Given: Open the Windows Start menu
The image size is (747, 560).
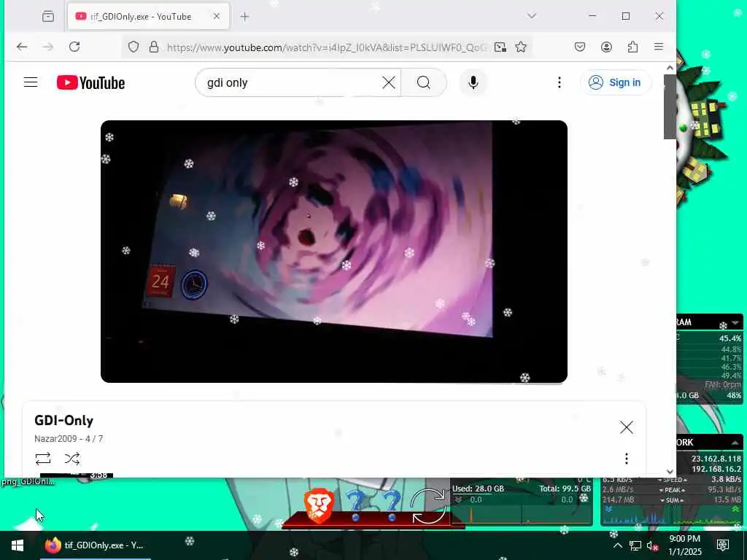Looking at the screenshot, I should (x=18, y=545).
